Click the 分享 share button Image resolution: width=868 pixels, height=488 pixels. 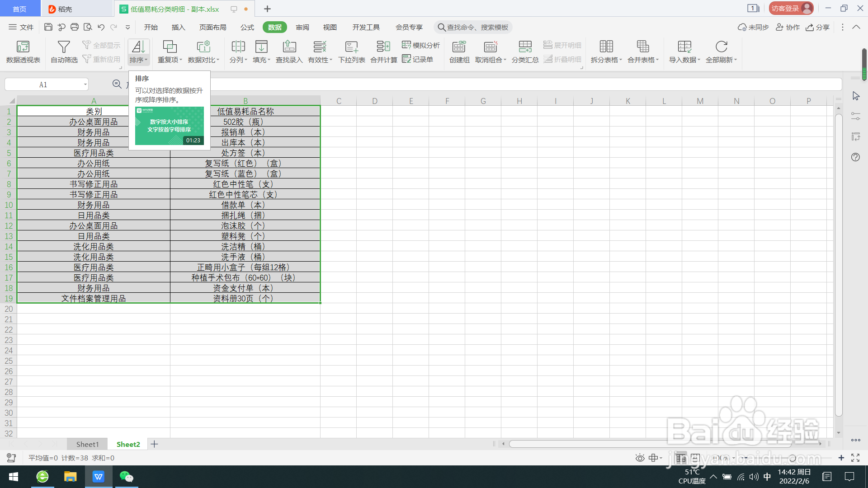(818, 27)
